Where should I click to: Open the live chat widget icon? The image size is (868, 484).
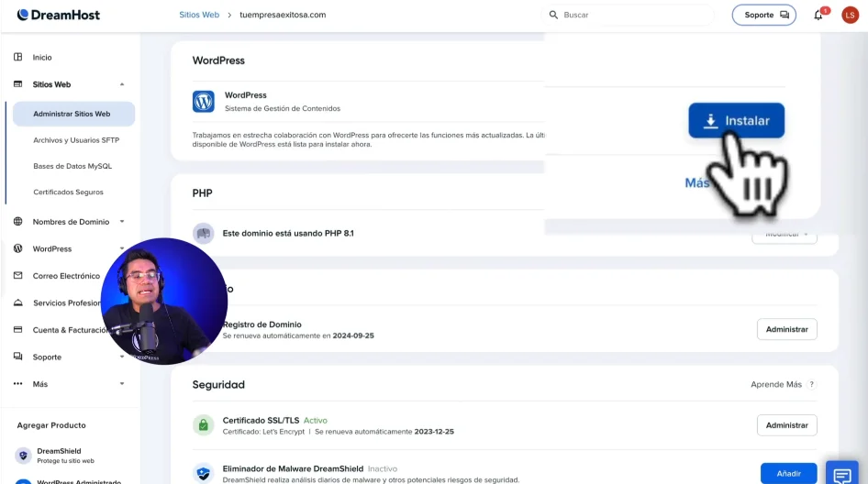coord(842,474)
